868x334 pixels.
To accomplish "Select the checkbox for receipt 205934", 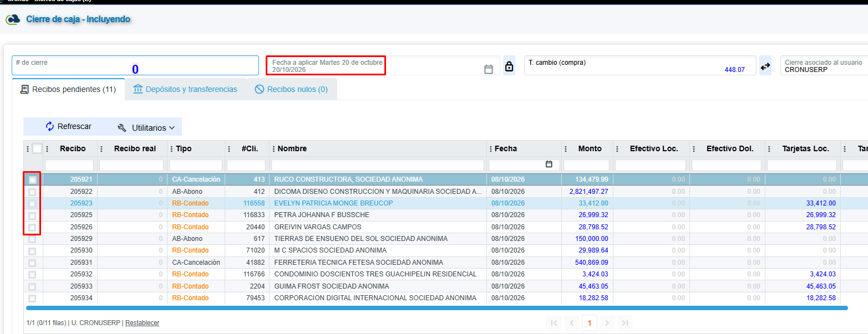I will click(32, 298).
